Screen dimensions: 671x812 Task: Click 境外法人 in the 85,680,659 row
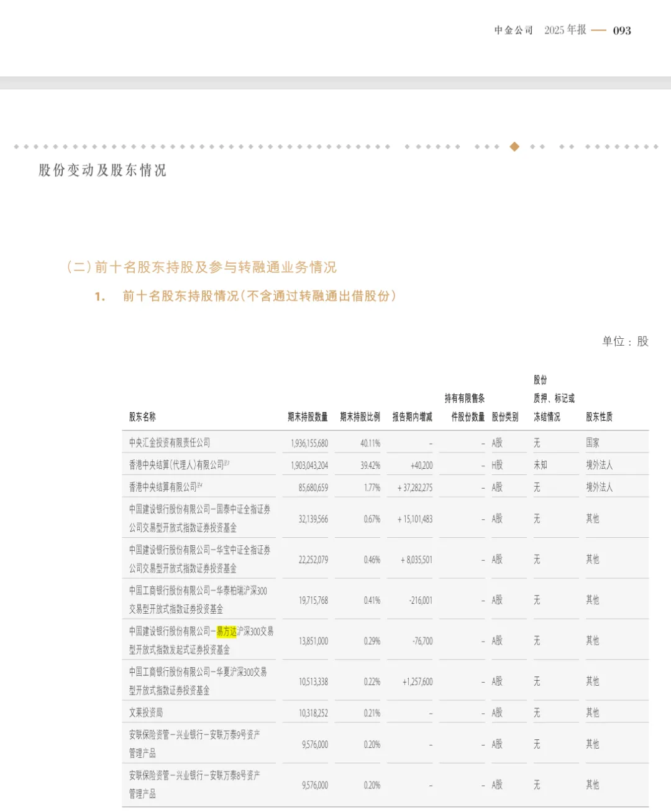(x=599, y=487)
